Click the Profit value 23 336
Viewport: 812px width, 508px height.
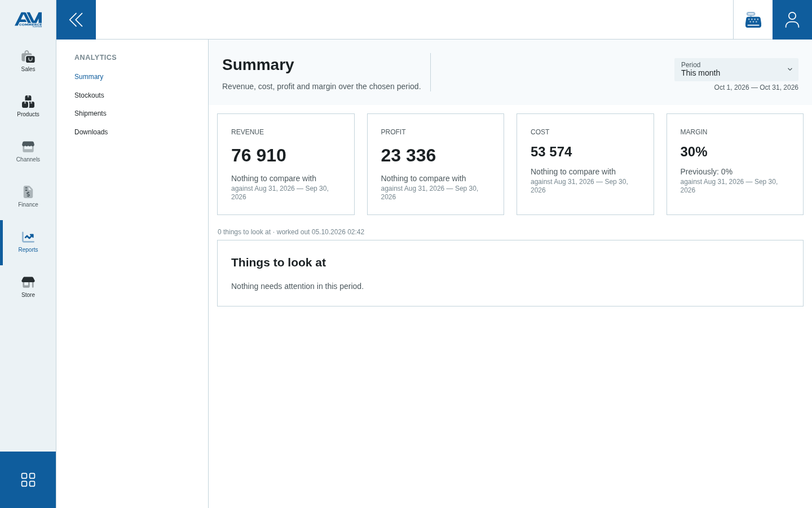click(408, 155)
